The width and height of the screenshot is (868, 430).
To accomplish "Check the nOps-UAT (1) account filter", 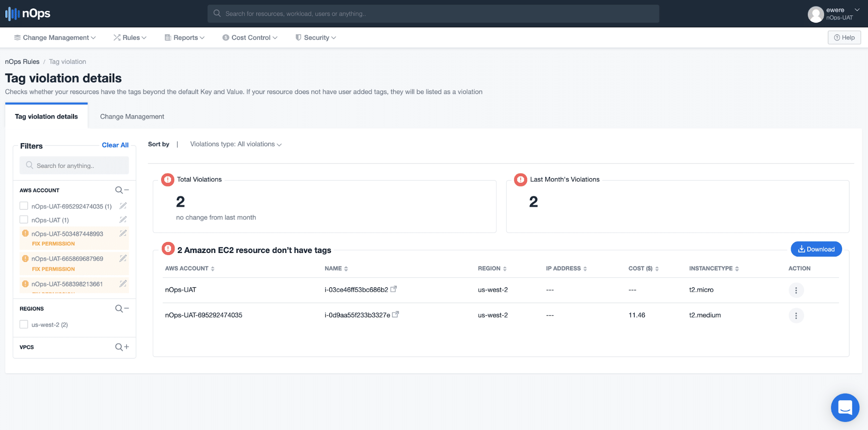I will click(24, 220).
